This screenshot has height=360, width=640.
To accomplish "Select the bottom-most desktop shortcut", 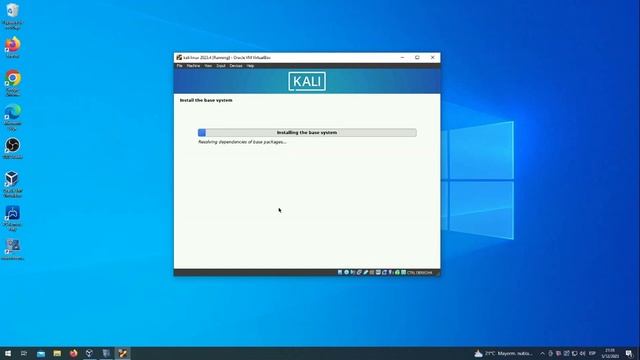I will coord(13,249).
